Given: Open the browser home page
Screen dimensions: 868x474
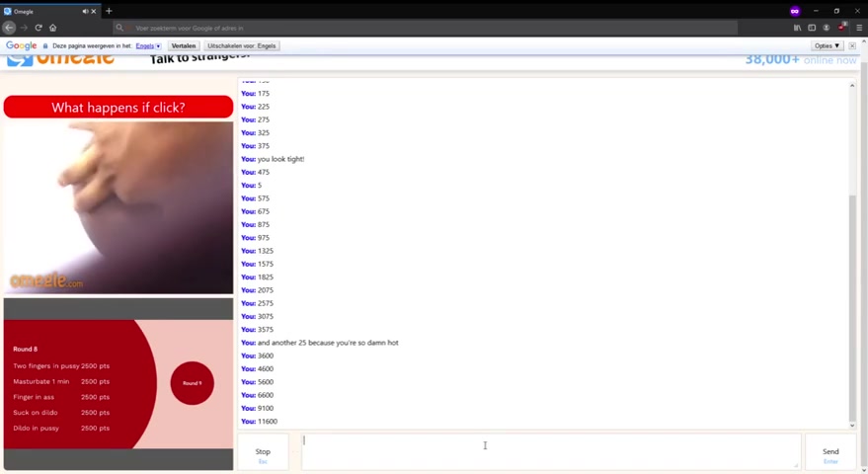Looking at the screenshot, I should tap(53, 28).
